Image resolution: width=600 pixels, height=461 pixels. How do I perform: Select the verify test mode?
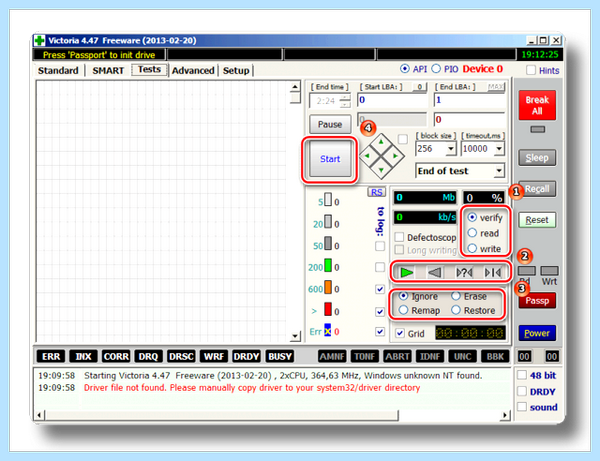485,218
